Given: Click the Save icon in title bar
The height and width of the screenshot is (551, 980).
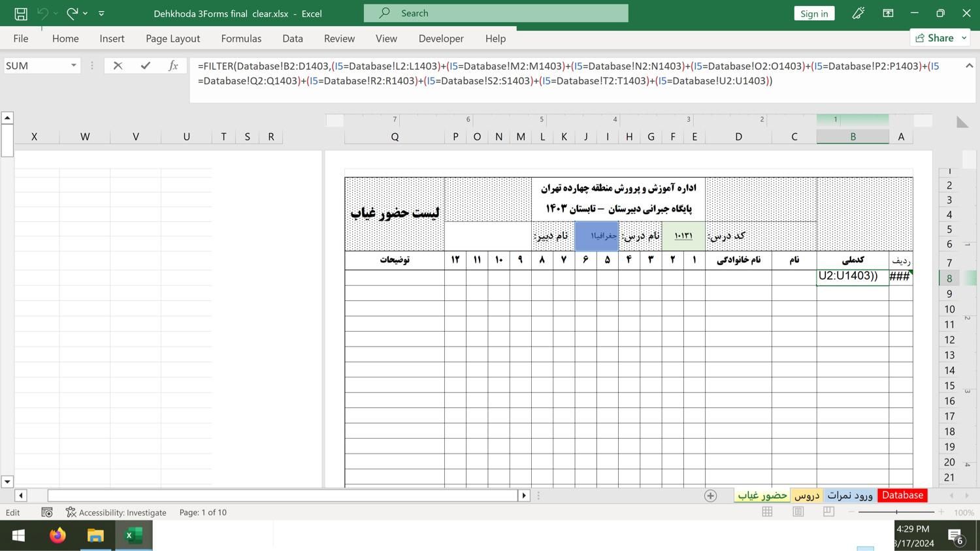Looking at the screenshot, I should click(x=20, y=13).
